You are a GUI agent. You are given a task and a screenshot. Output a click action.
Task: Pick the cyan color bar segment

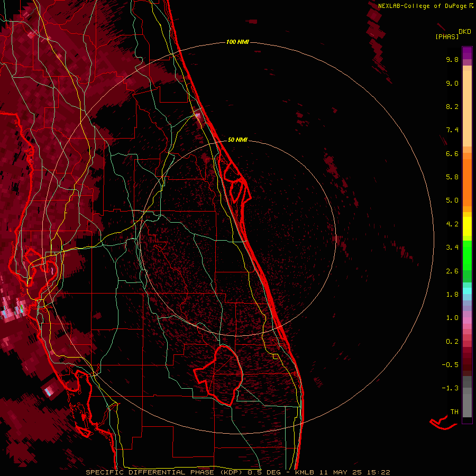[467, 291]
